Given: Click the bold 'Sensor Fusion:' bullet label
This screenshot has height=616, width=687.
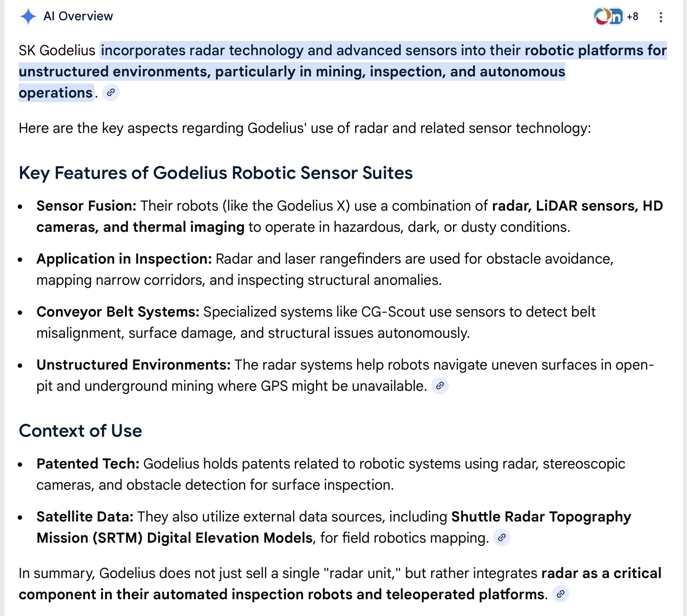Looking at the screenshot, I should tap(86, 206).
